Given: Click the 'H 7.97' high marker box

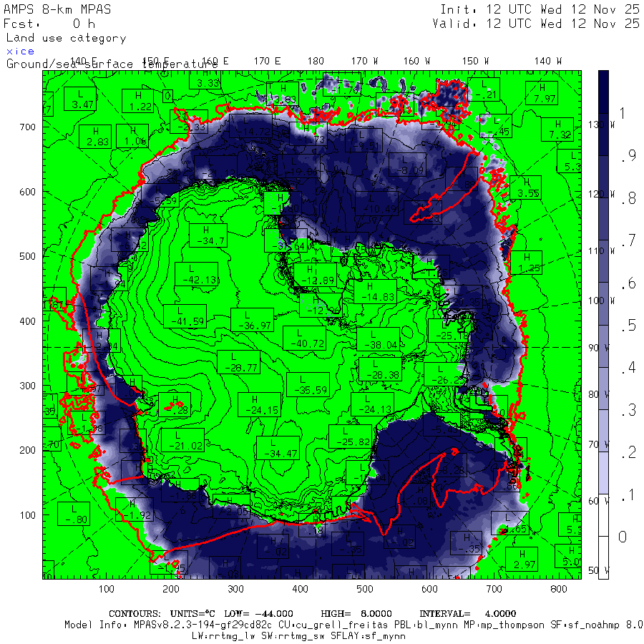Looking at the screenshot, I should (542, 93).
